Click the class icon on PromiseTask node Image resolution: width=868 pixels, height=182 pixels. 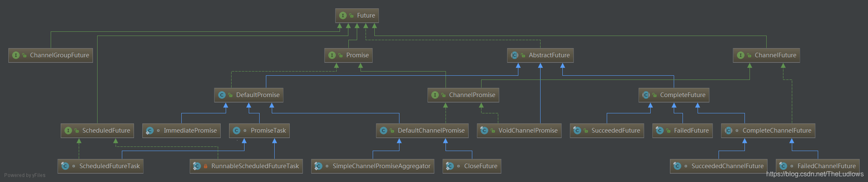[x=237, y=131]
